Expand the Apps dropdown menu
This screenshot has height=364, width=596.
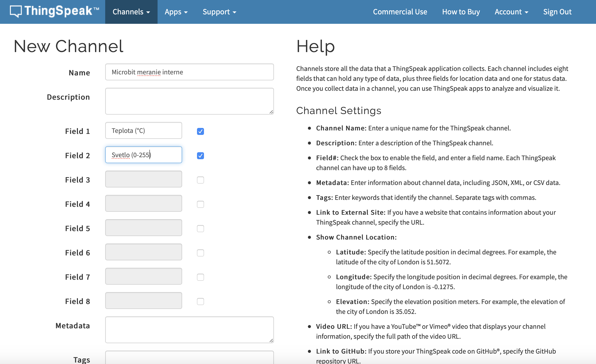[x=176, y=12]
